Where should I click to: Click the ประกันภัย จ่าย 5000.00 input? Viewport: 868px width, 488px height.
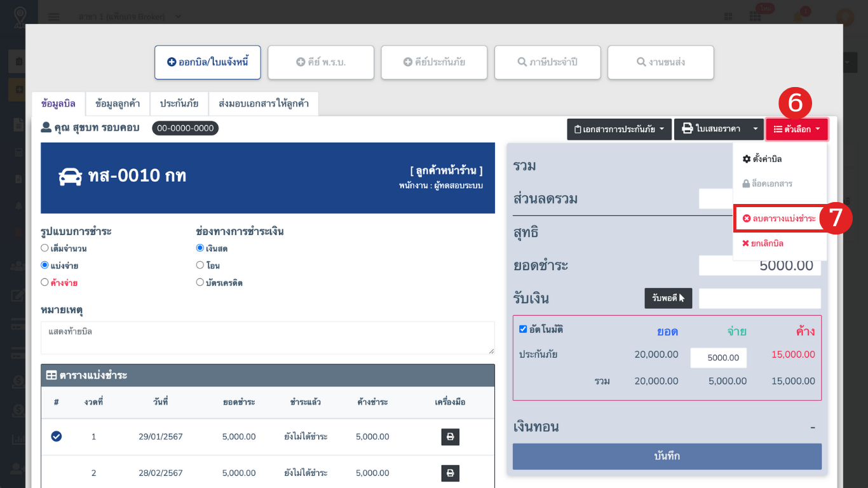pos(719,358)
